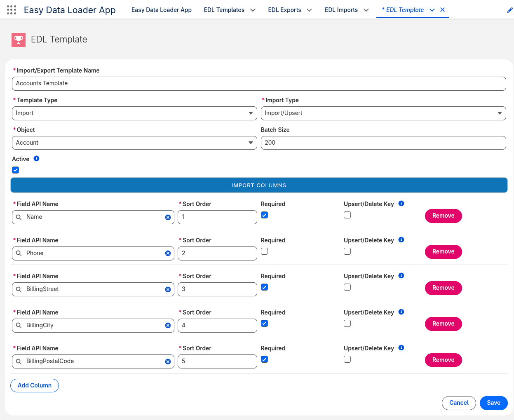Open the Object dropdown
The image size is (514, 420).
coord(135,143)
